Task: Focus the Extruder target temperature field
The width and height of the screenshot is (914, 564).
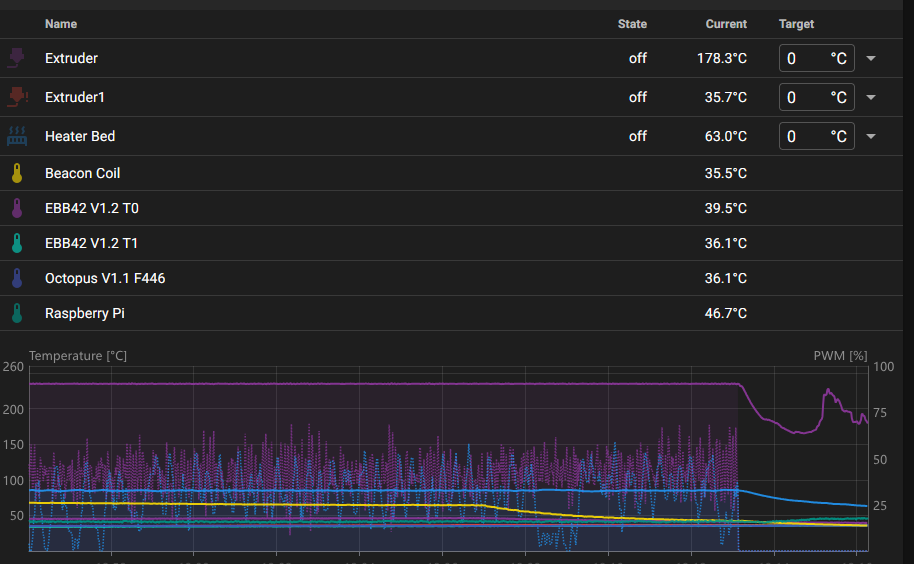Action: [817, 58]
